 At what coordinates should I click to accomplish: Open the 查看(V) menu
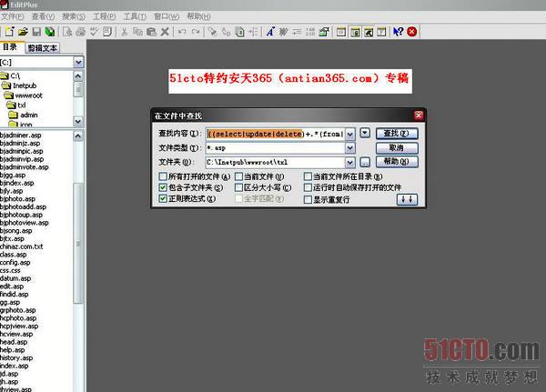tap(43, 16)
